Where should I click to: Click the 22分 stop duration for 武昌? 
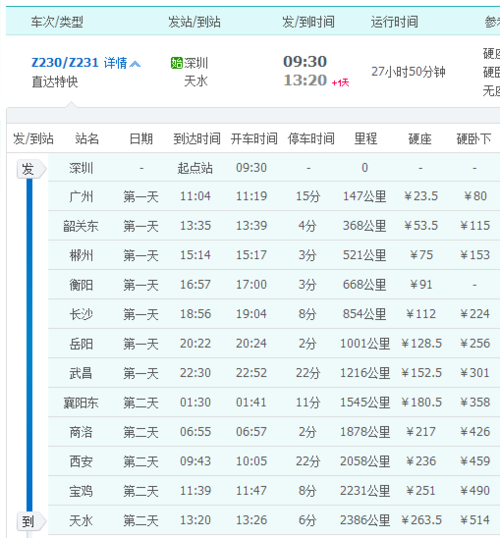[308, 373]
